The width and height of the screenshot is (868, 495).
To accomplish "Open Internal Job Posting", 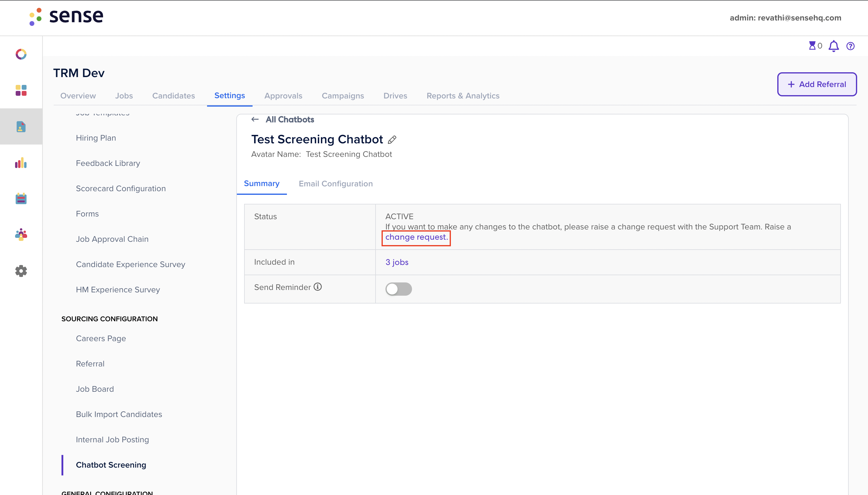I will pos(113,440).
